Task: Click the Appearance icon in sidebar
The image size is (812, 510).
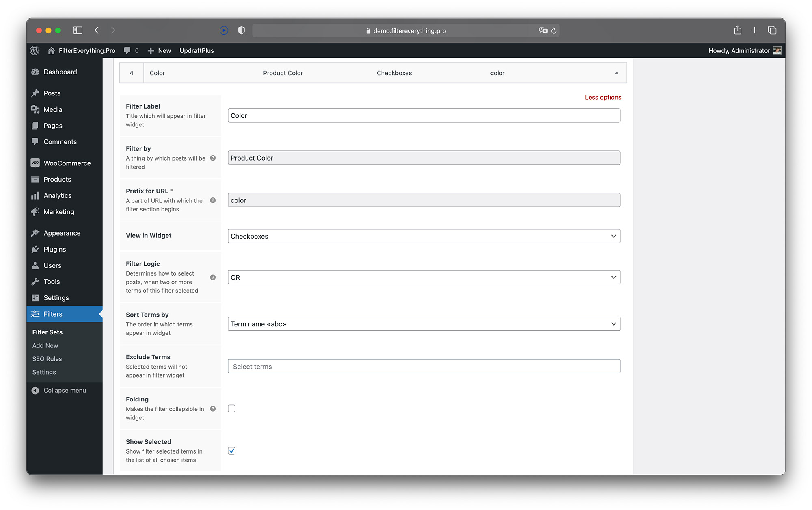Action: pyautogui.click(x=36, y=233)
